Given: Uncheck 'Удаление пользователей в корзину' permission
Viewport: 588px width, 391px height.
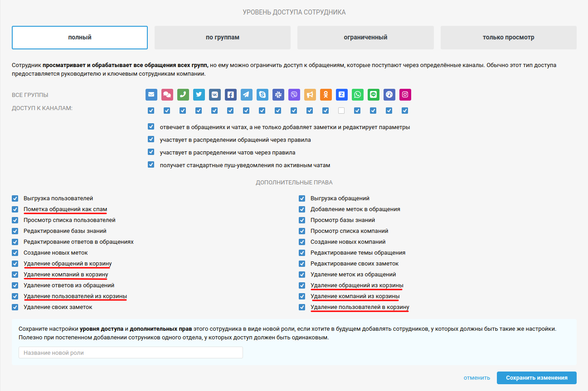Looking at the screenshot, I should pos(302,307).
